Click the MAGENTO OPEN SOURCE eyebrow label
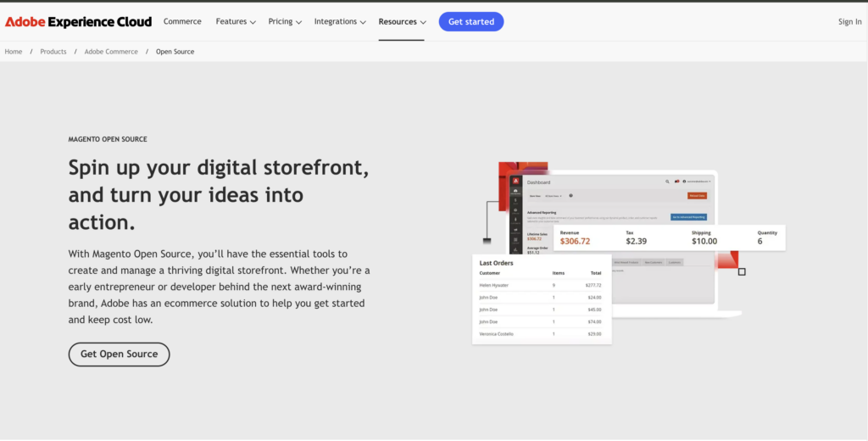Image resolution: width=868 pixels, height=441 pixels. click(x=108, y=139)
